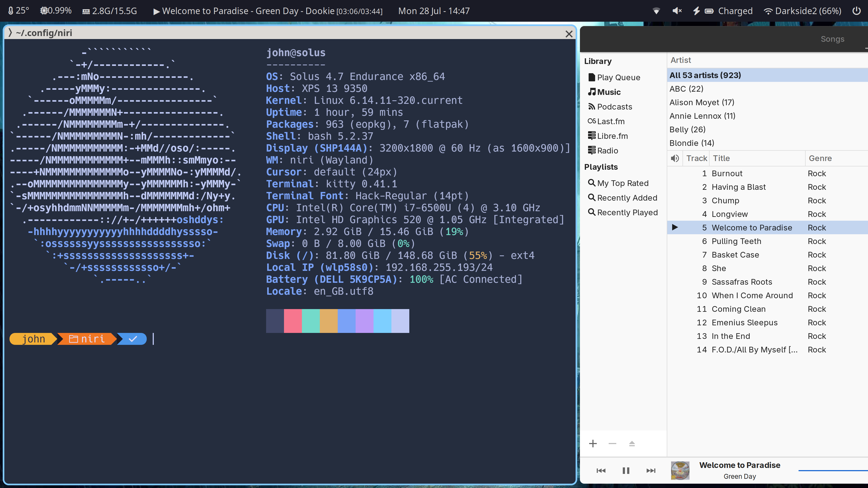The width and height of the screenshot is (868, 488).
Task: Click the now-playing media text in top bar
Action: pyautogui.click(x=268, y=11)
